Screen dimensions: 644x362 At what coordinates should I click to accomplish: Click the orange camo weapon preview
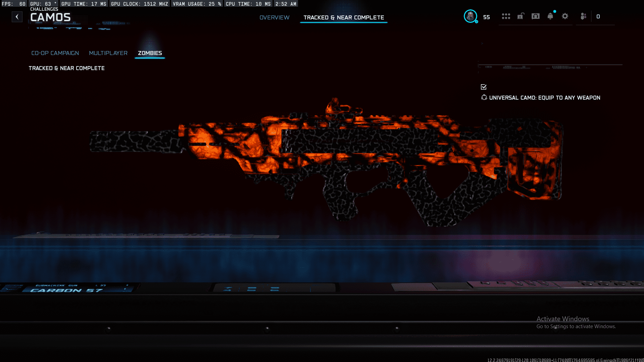pyautogui.click(x=326, y=163)
